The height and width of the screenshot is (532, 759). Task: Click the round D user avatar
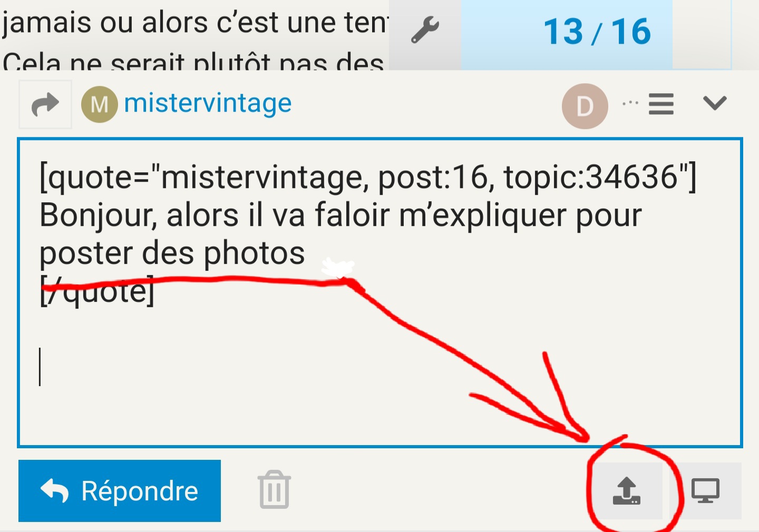coord(585,106)
